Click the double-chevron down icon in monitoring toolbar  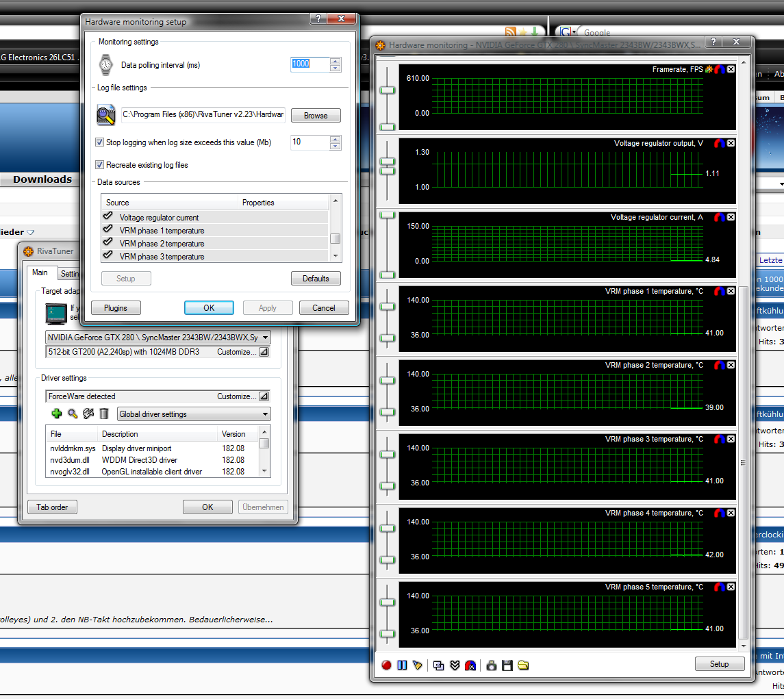click(x=455, y=665)
